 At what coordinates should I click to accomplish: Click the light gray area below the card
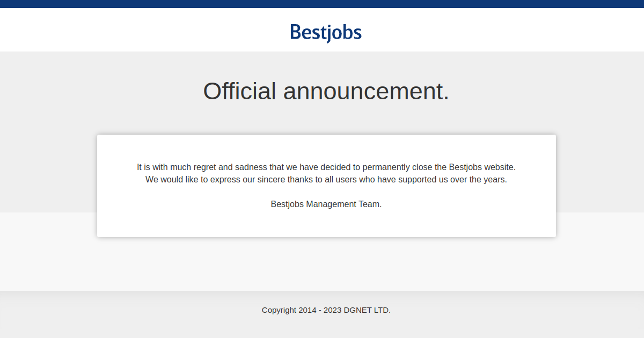tap(322, 264)
